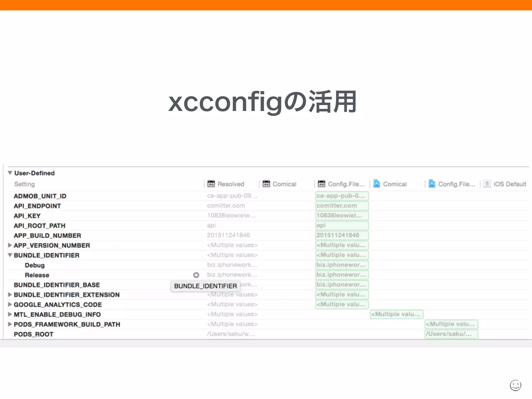The width and height of the screenshot is (532, 399).
Task: Click the green /Users/saku config value cell
Action: (451, 334)
